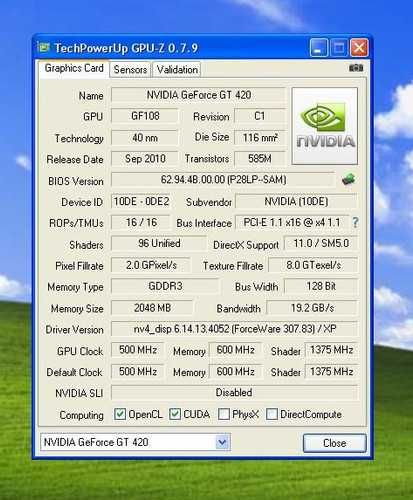
Task: Click the DirectX Support field 11.0 / SM5.0
Action: [x=321, y=243]
